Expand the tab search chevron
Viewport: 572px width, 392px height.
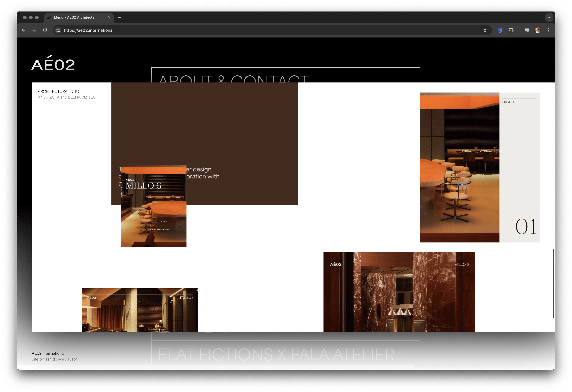(549, 18)
